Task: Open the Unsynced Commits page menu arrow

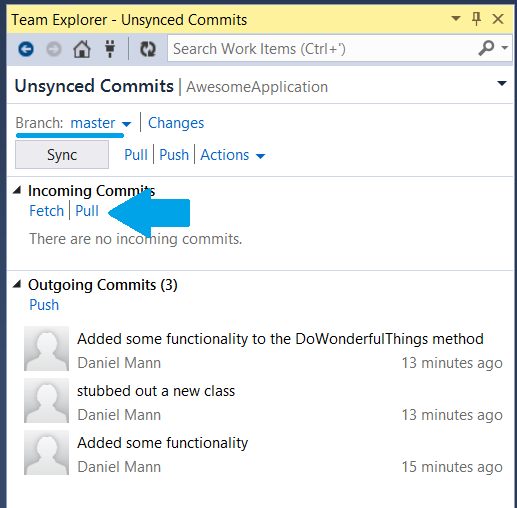Action: pos(502,83)
